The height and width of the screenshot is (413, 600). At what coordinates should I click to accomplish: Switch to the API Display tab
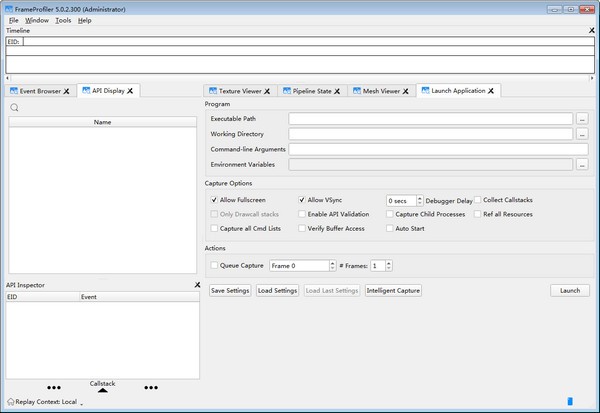coord(108,91)
